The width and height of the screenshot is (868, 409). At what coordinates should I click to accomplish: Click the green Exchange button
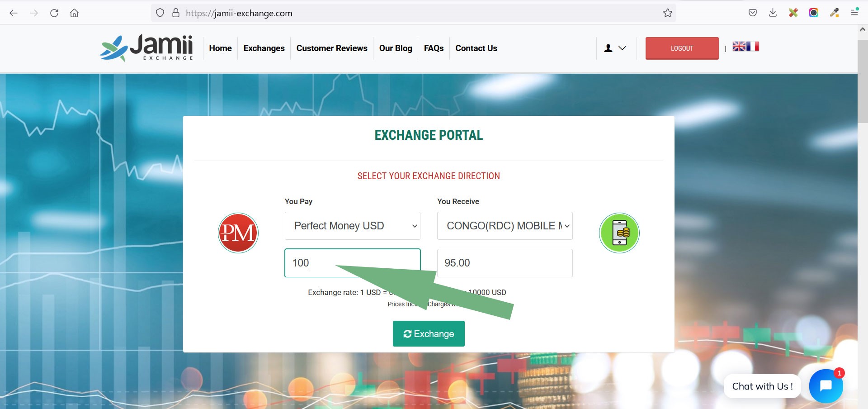429,333
